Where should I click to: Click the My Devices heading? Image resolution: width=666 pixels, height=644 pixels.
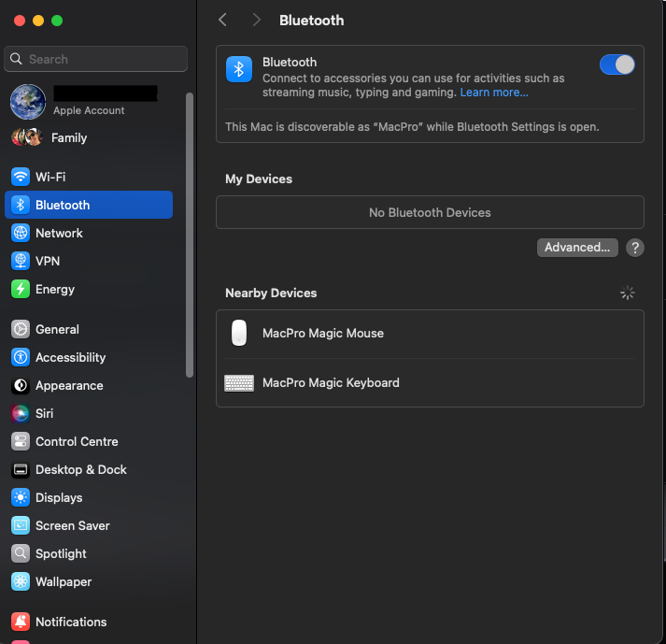[259, 179]
